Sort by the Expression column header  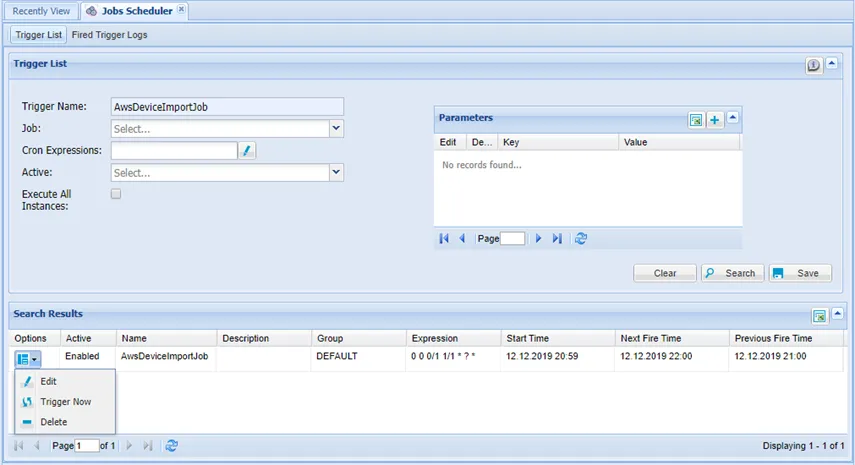point(453,339)
